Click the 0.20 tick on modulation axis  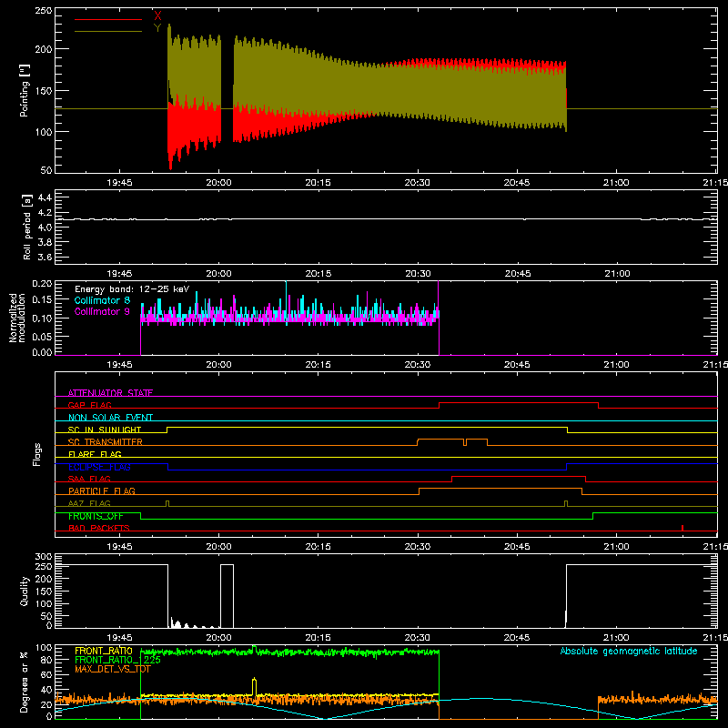click(42, 284)
